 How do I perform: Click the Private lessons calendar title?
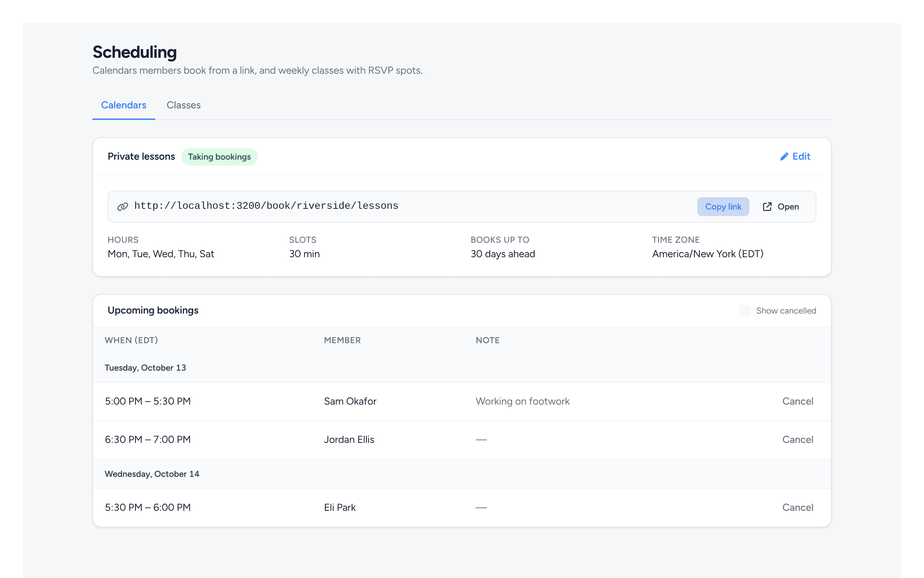click(141, 157)
